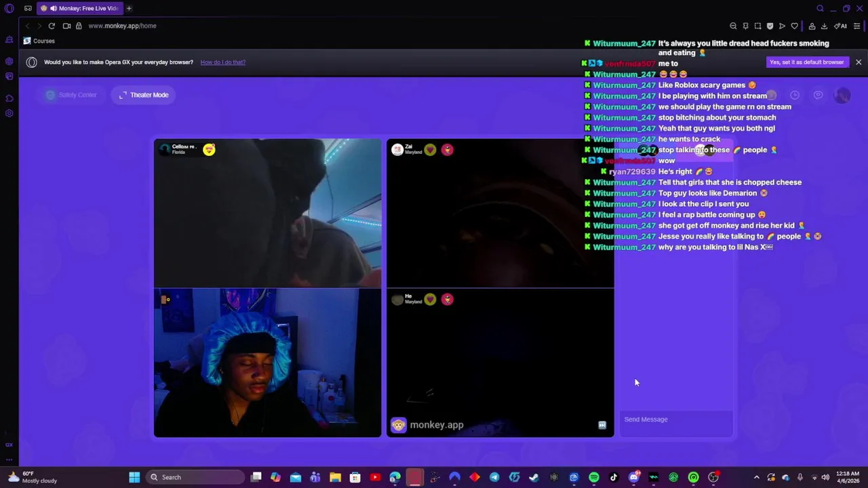Click 'Yes, set it as default browser'
The height and width of the screenshot is (488, 868).
click(806, 62)
